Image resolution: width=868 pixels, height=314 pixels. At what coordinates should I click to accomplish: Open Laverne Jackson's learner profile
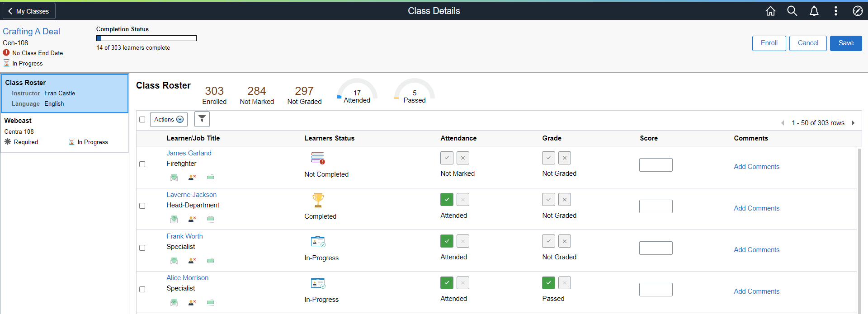[191, 195]
